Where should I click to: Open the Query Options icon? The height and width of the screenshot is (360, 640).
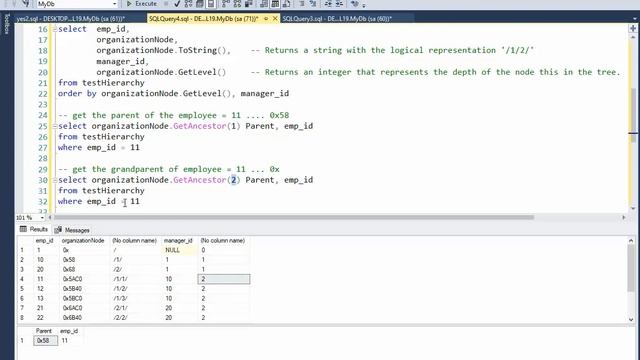[200, 4]
